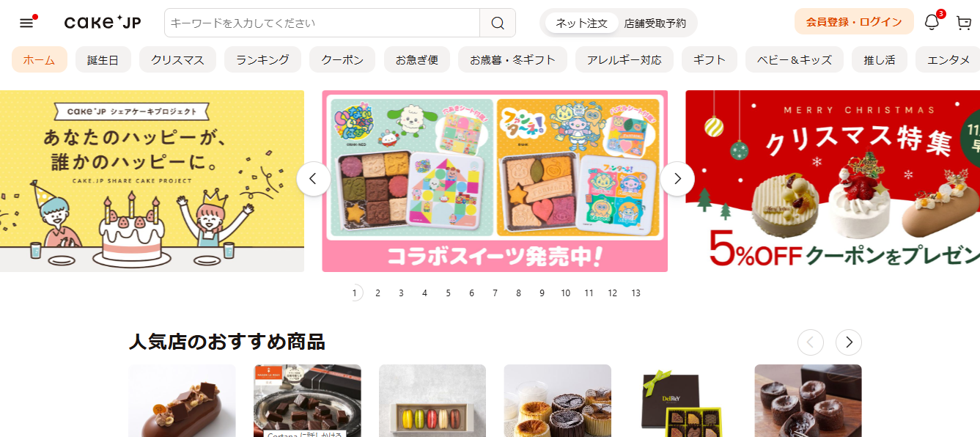Select the ランキング category tab
The height and width of the screenshot is (437, 980).
click(x=263, y=60)
